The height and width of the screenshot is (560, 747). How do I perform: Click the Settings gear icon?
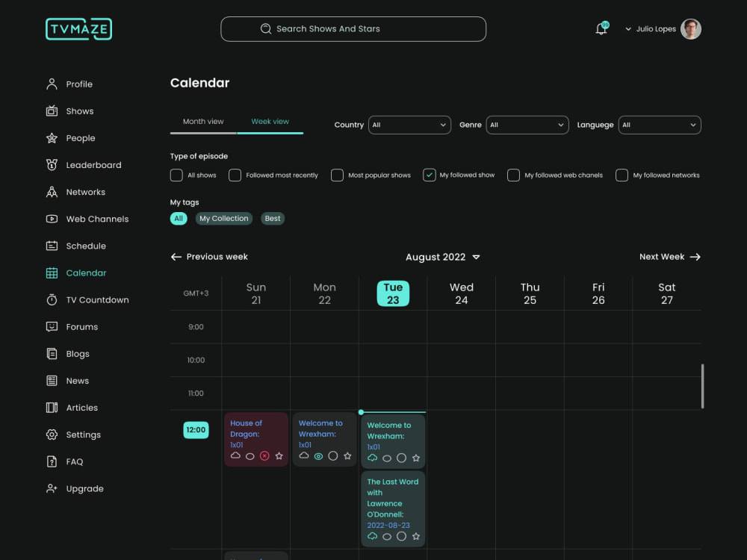pyautogui.click(x=52, y=435)
